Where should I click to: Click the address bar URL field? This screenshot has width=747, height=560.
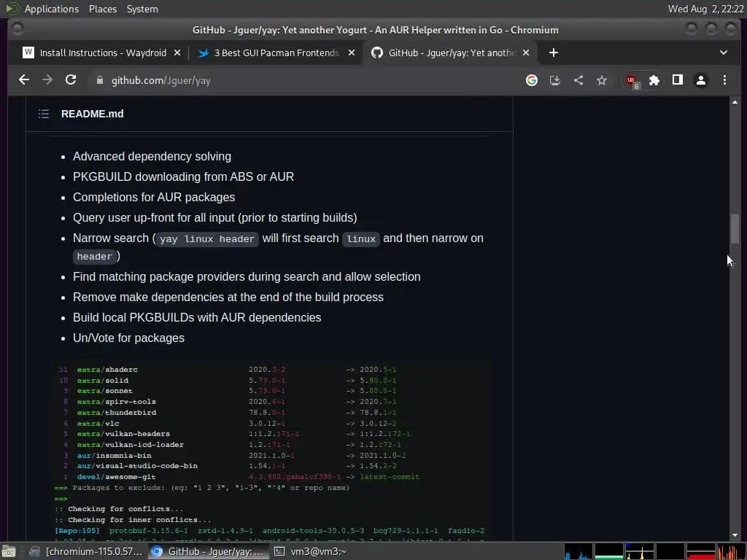click(305, 80)
